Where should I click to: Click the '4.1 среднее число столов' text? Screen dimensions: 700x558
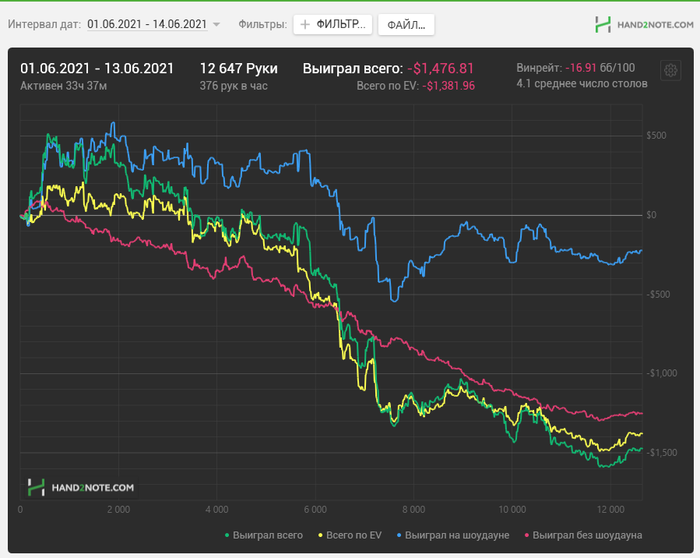pyautogui.click(x=582, y=83)
